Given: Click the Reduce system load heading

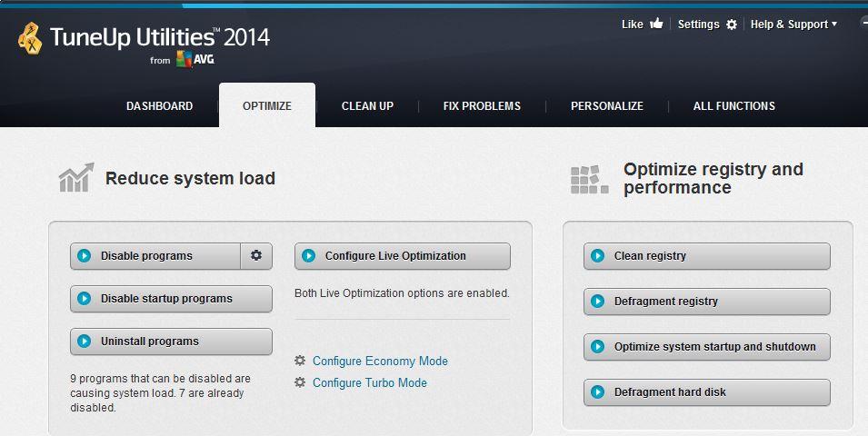Looking at the screenshot, I should [190, 178].
